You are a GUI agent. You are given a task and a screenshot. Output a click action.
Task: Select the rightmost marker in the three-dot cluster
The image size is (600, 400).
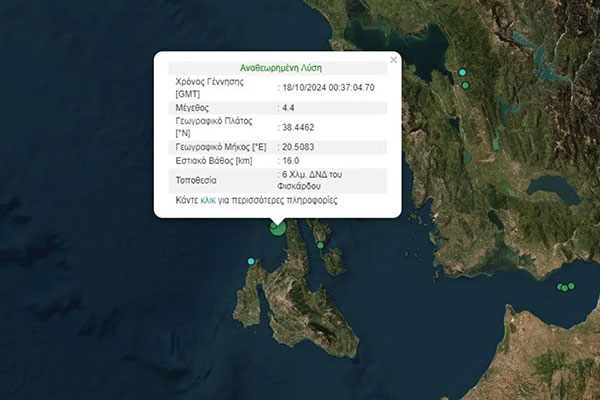tap(572, 286)
